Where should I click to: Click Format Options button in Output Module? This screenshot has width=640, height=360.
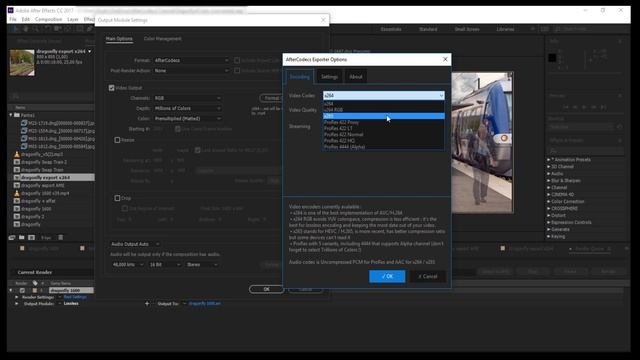coord(271,98)
